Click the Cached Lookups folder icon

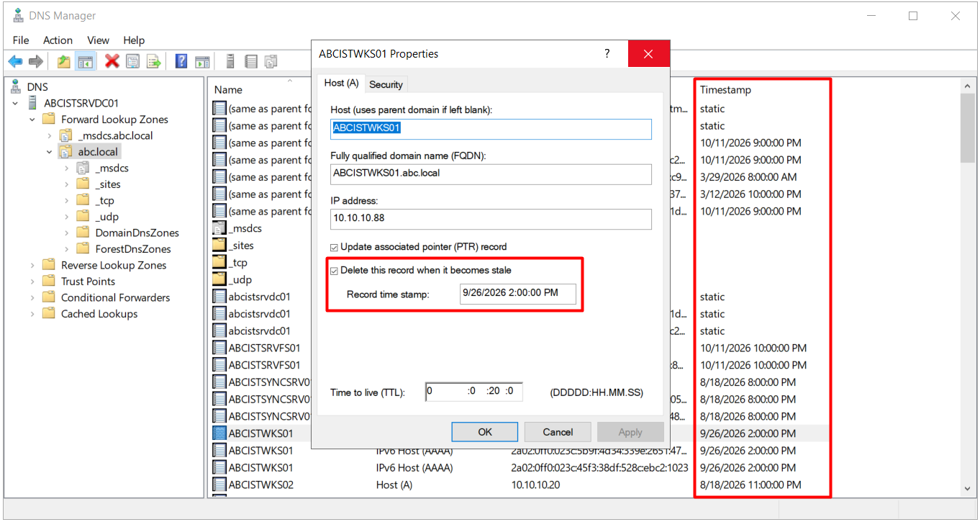(49, 313)
